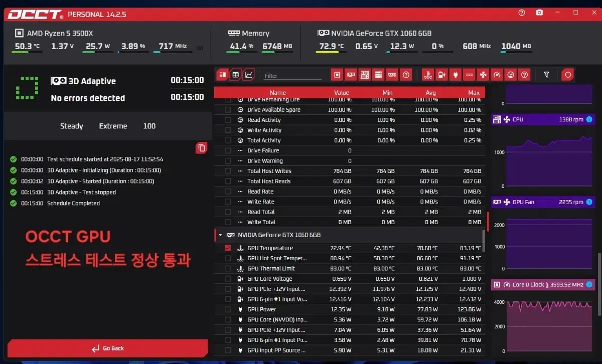Toggle the storage sensor category filter icon
Image resolution: width=602 pixels, height=364 pixels.
click(x=379, y=75)
